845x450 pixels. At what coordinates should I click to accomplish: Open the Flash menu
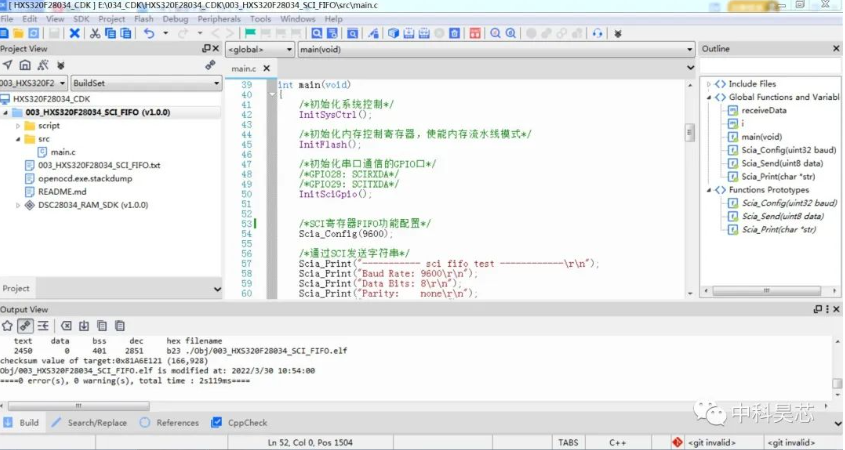(144, 19)
